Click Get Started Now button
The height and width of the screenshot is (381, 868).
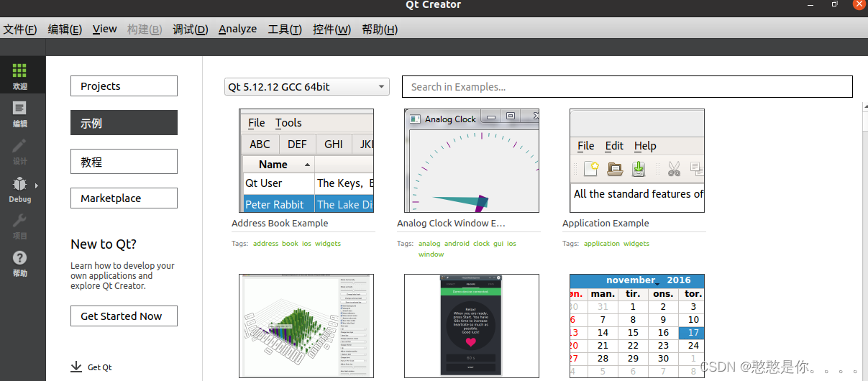point(124,316)
